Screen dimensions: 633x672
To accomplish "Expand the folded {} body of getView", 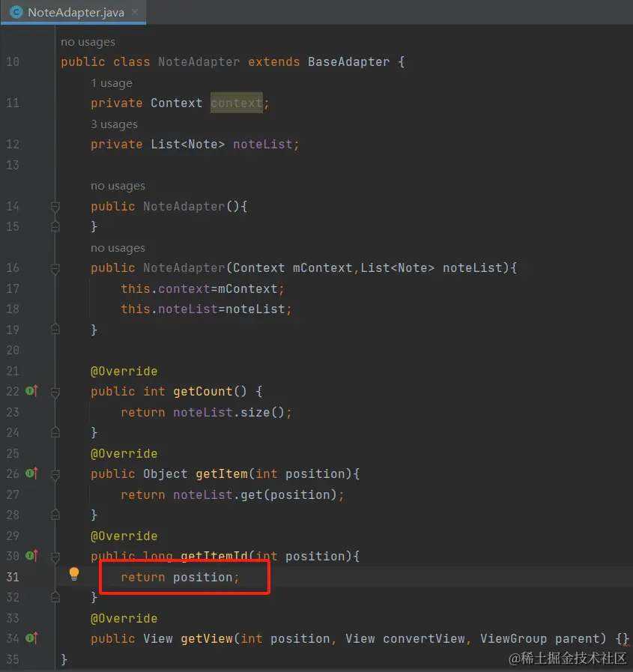I will tap(622, 638).
